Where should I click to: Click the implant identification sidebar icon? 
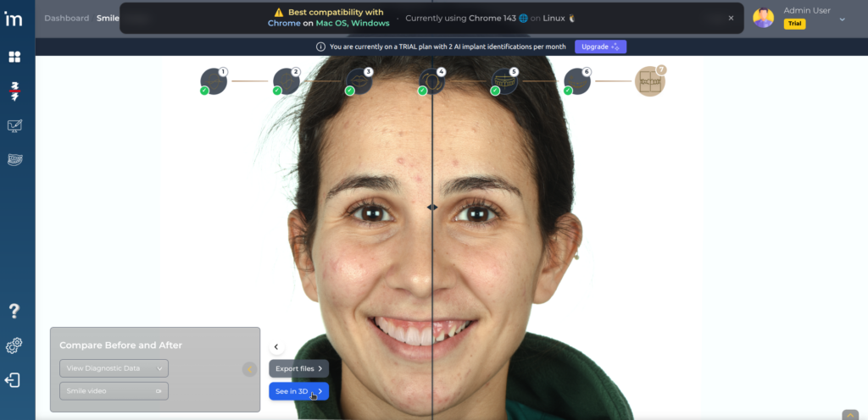(x=14, y=91)
